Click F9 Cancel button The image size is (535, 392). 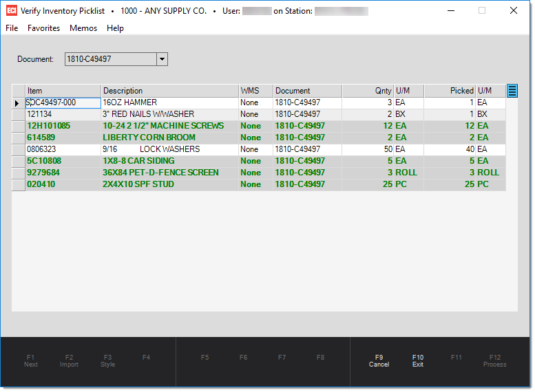pos(379,360)
